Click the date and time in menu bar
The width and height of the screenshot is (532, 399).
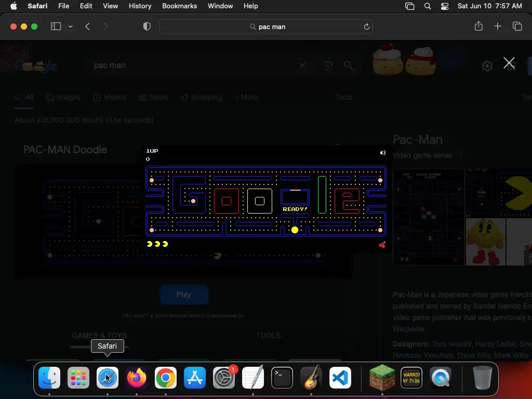(489, 6)
